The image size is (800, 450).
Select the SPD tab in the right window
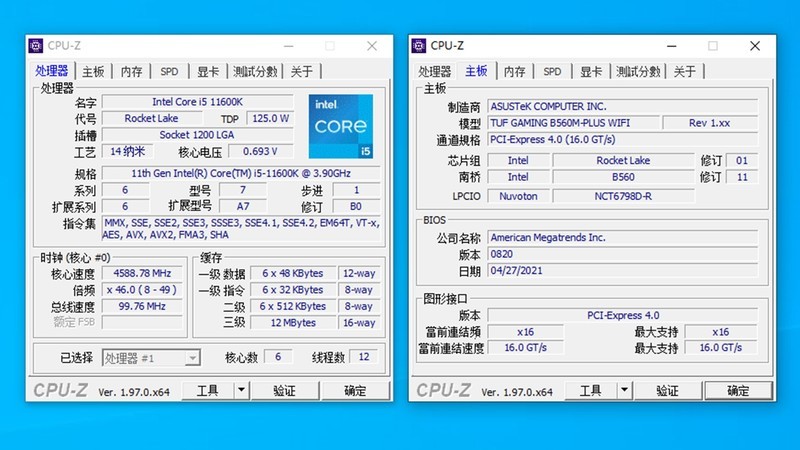552,71
